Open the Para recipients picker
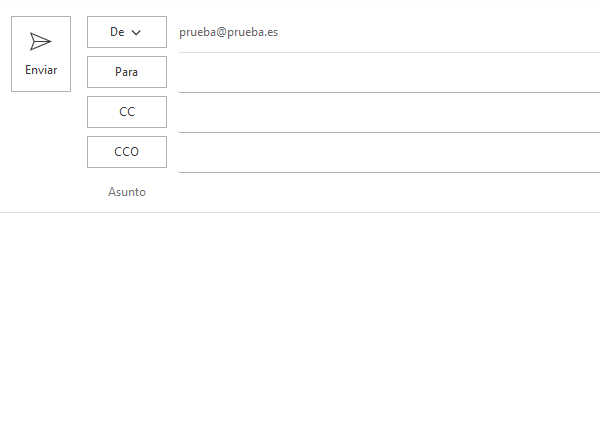The height and width of the screenshot is (437, 600). coord(127,72)
